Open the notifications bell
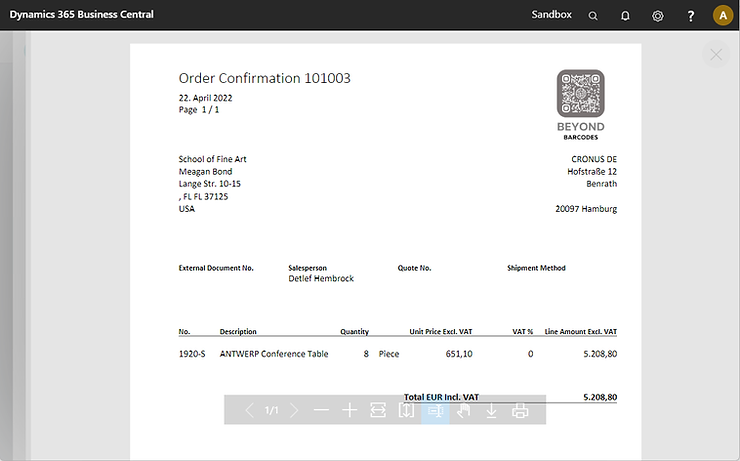740x461 pixels. (x=625, y=16)
